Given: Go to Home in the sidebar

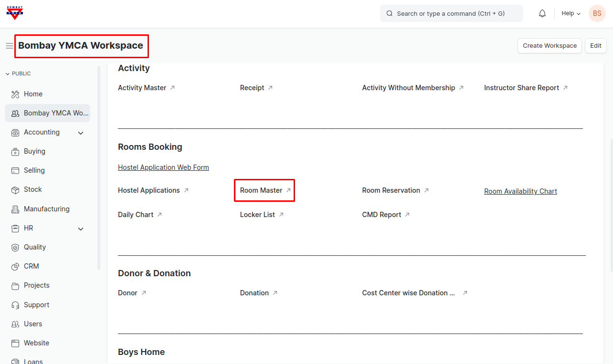Looking at the screenshot, I should tap(33, 94).
